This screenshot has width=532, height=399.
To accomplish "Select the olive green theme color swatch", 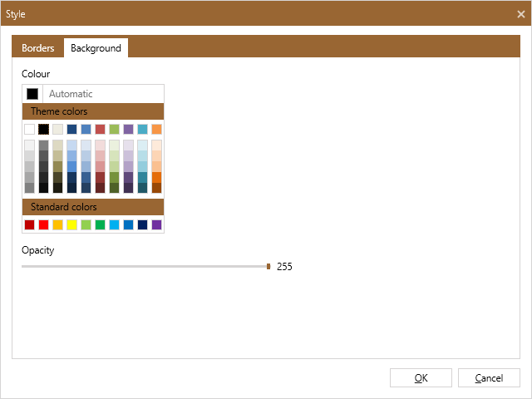I will pyautogui.click(x=115, y=130).
